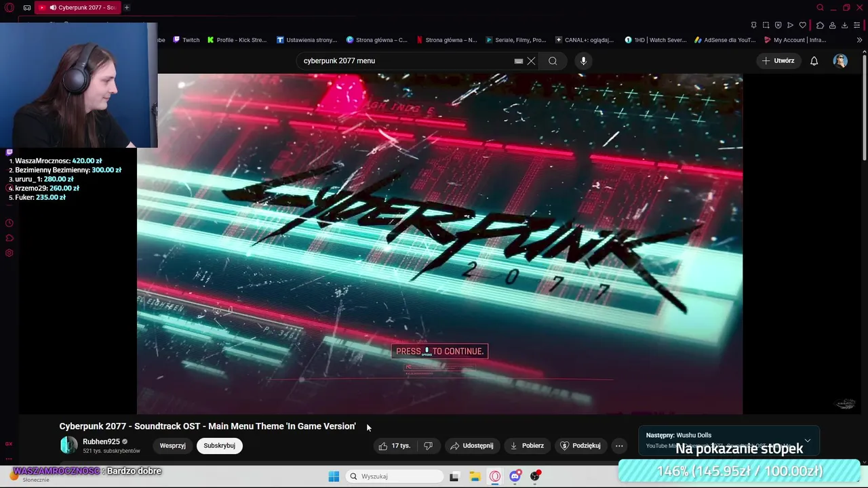Screen dimensions: 868x488
Task: Click the Utwórz create button
Action: pos(778,61)
